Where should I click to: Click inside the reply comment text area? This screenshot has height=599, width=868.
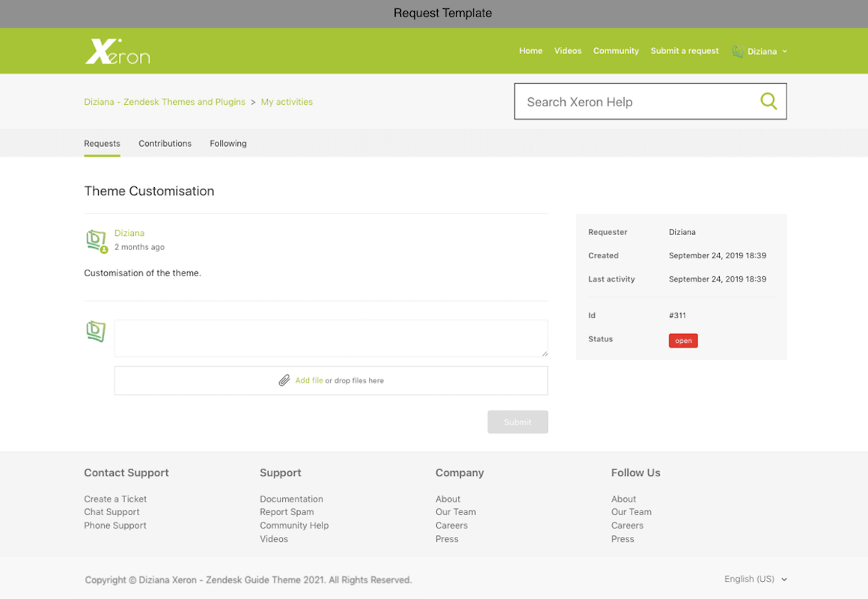pos(331,338)
